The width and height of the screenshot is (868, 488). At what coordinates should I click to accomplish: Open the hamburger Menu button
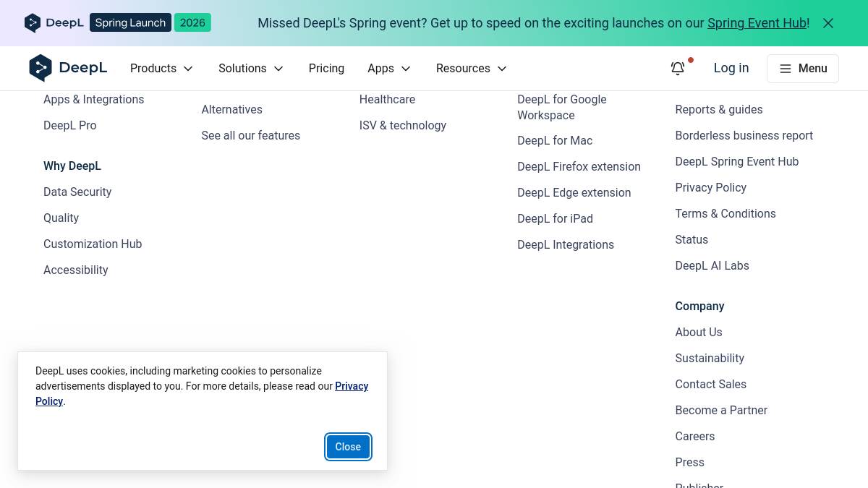802,68
